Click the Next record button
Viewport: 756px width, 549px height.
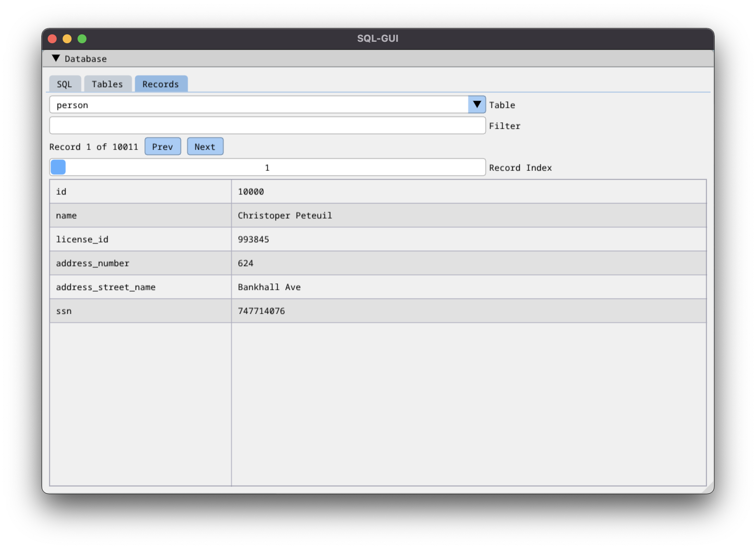coord(204,147)
